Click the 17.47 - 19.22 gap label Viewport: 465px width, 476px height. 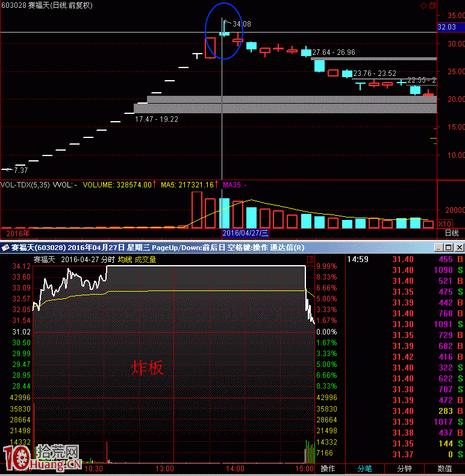(x=157, y=119)
